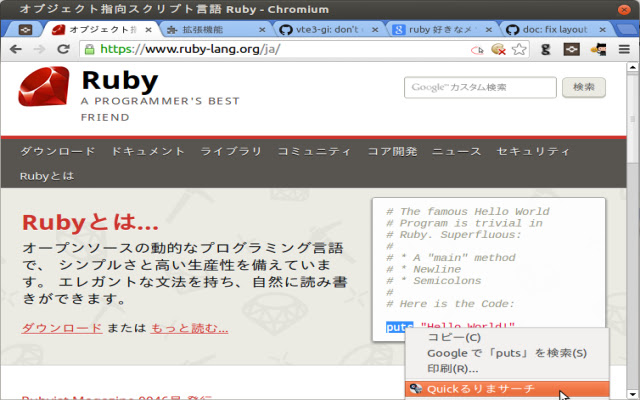
Task: Click the browser back arrow
Action: point(16,49)
